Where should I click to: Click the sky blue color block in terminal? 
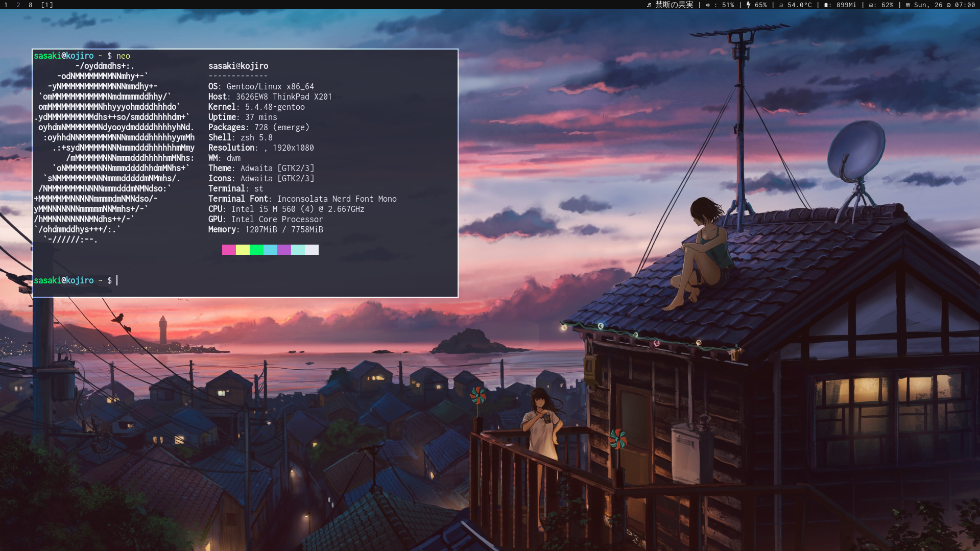point(270,250)
